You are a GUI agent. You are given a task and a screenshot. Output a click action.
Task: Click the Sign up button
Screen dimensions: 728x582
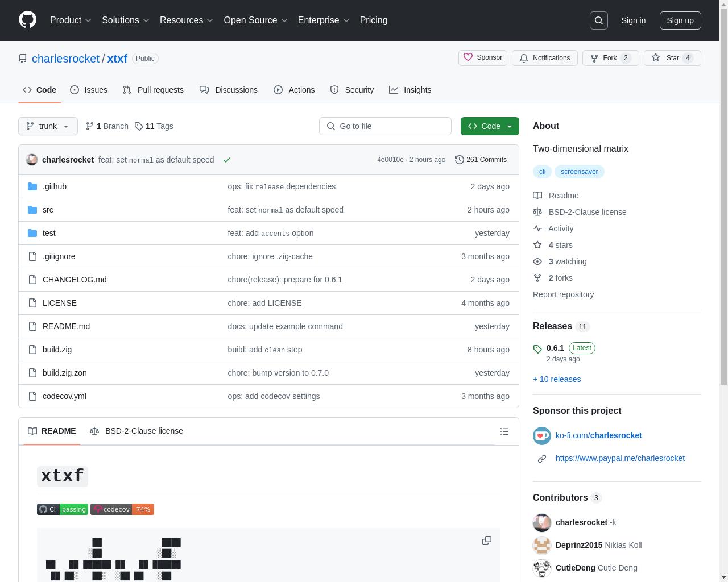[x=680, y=20]
